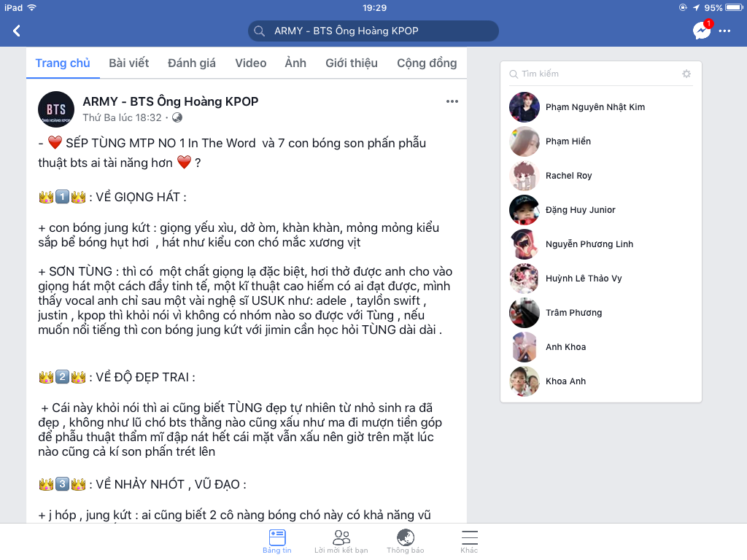The width and height of the screenshot is (747, 560).
Task: Switch to the Đánh giá tab
Action: (192, 63)
